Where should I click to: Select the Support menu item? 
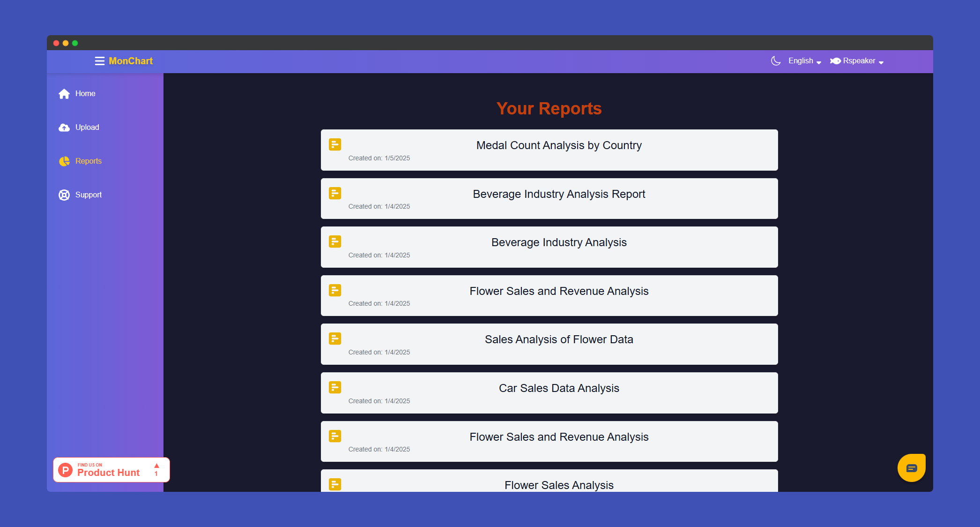(89, 195)
